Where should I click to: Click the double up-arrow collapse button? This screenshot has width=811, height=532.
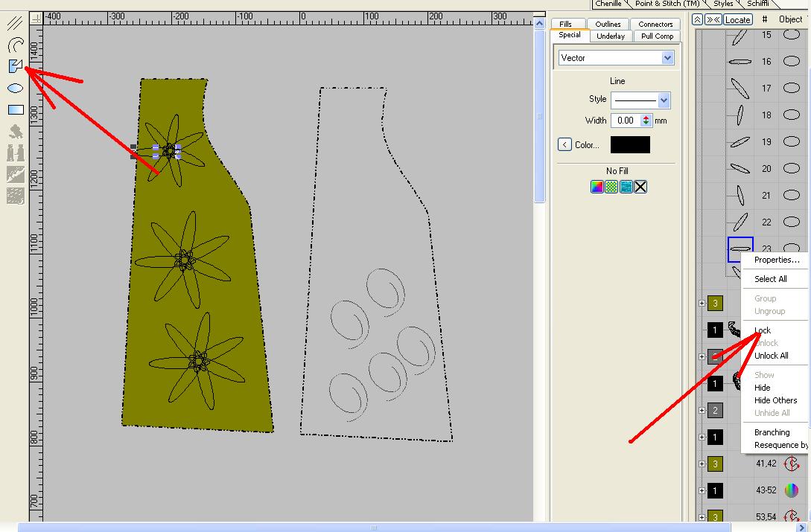point(697,19)
